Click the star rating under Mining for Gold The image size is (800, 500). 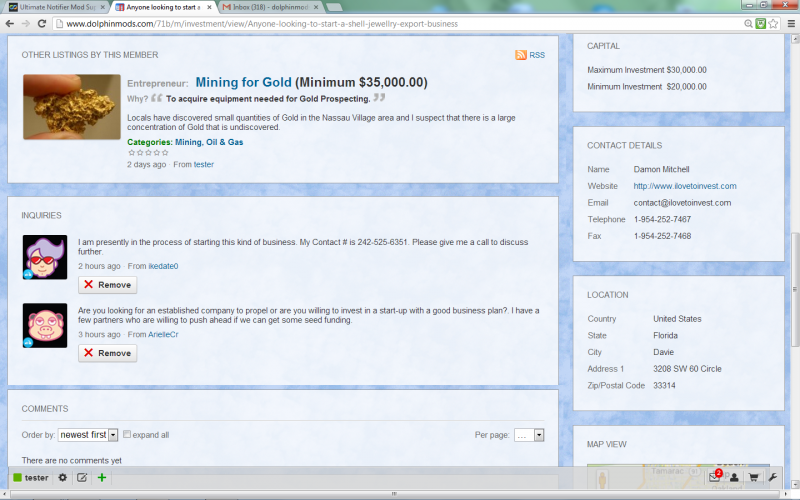[x=148, y=153]
